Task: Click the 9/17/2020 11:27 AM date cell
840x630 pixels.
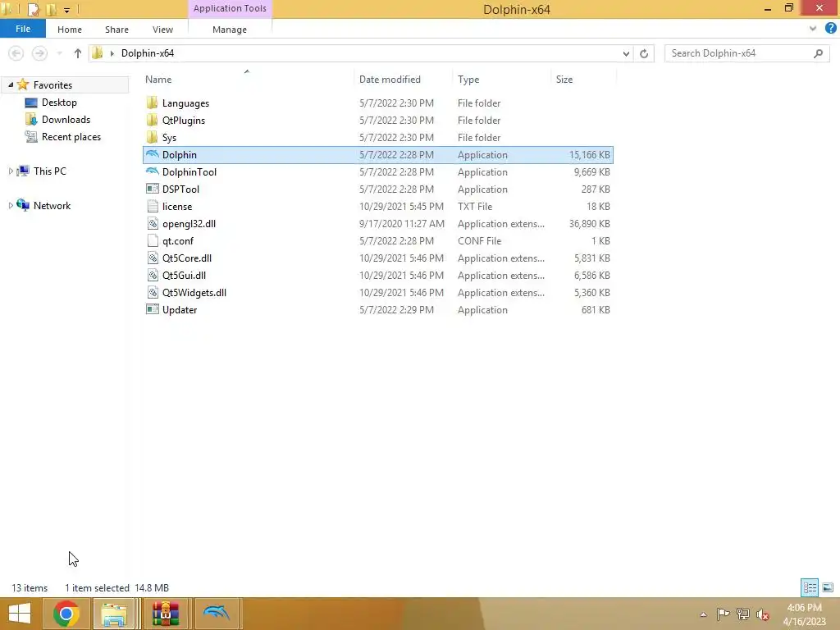Action: click(x=402, y=224)
